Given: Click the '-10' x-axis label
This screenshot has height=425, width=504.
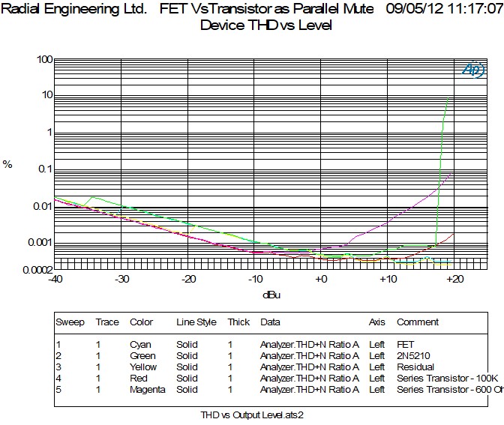Looking at the screenshot, I should pyautogui.click(x=256, y=279).
